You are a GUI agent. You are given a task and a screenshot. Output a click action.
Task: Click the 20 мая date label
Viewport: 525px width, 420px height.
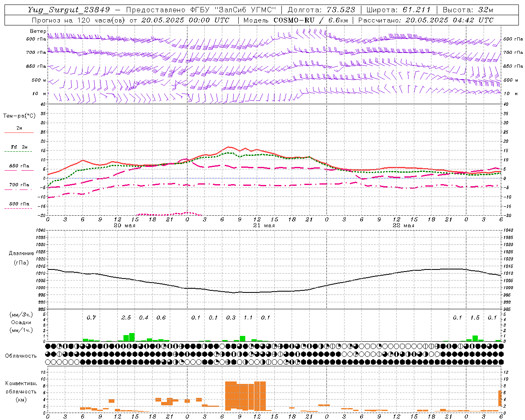pos(124,226)
